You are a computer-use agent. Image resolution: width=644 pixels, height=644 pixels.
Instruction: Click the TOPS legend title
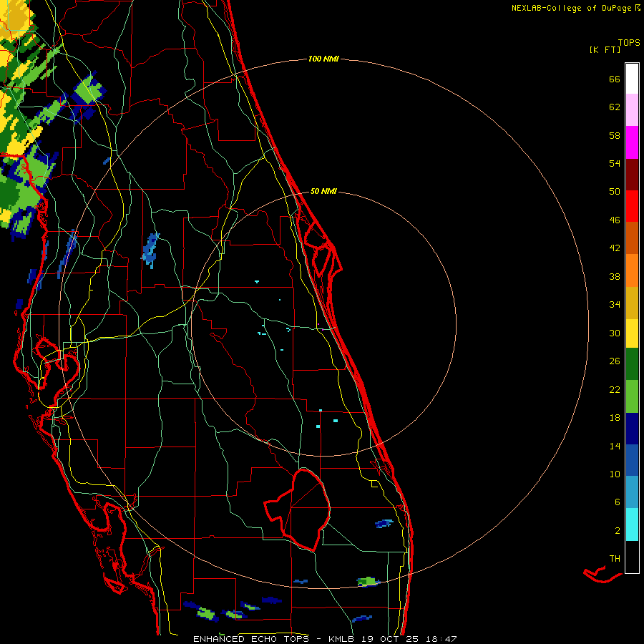pyautogui.click(x=629, y=42)
